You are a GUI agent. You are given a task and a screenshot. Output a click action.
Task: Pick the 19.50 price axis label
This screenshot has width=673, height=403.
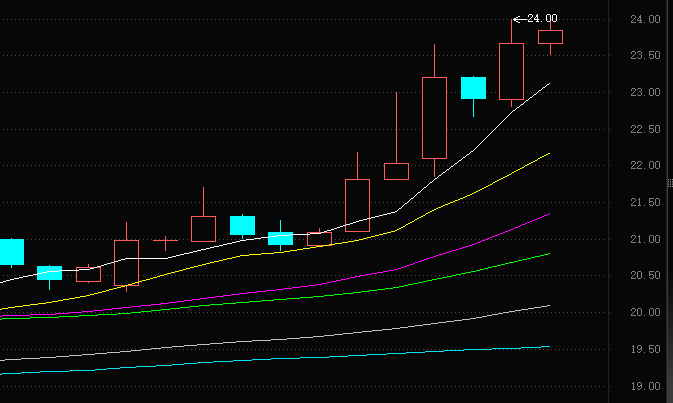click(645, 349)
